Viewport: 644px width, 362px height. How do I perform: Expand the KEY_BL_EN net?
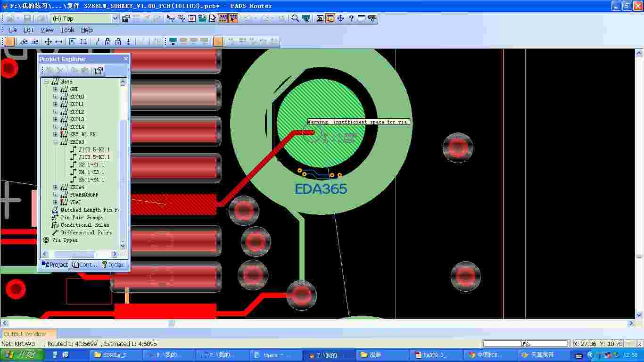point(55,134)
